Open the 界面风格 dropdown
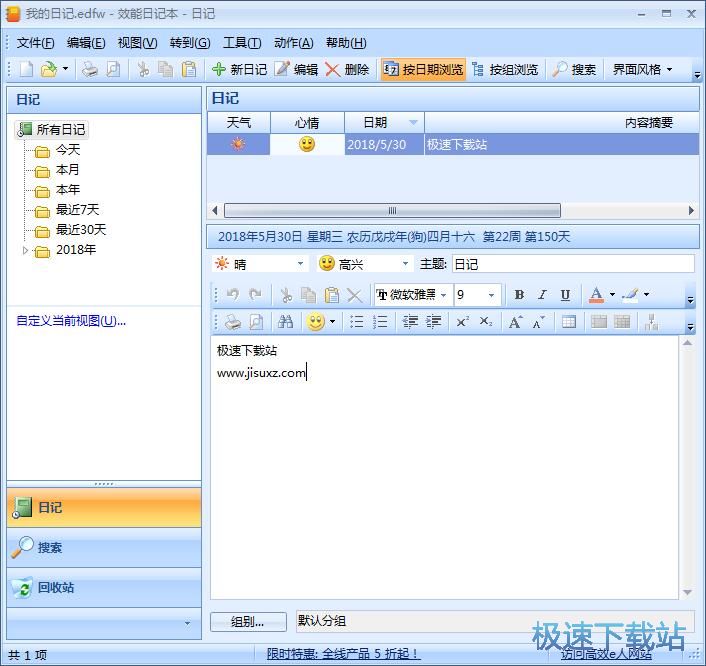Viewport: 706px width, 666px height. pos(643,69)
